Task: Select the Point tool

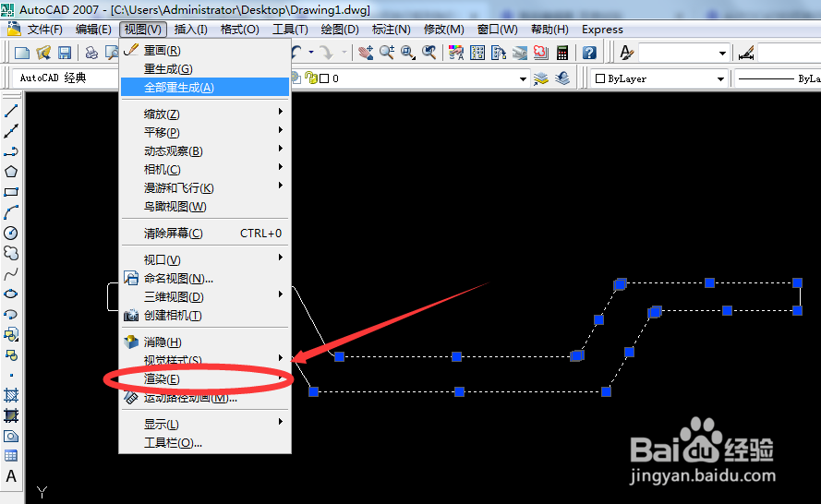Action: [11, 376]
